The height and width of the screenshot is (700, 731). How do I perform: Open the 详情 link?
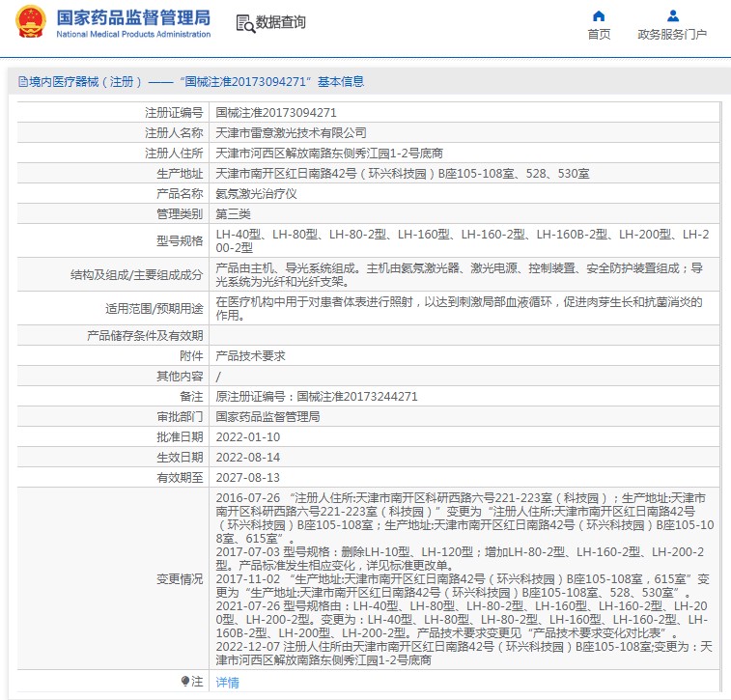227,682
